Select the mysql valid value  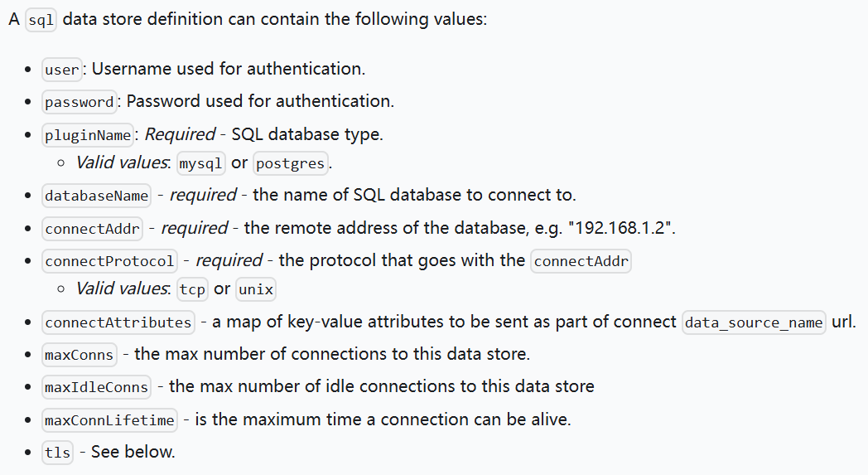pos(201,163)
